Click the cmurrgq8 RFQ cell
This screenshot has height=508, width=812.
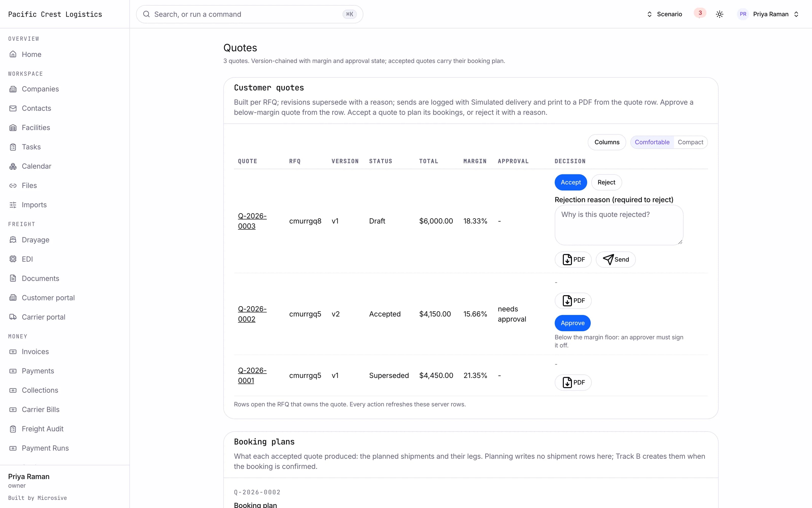tap(305, 221)
